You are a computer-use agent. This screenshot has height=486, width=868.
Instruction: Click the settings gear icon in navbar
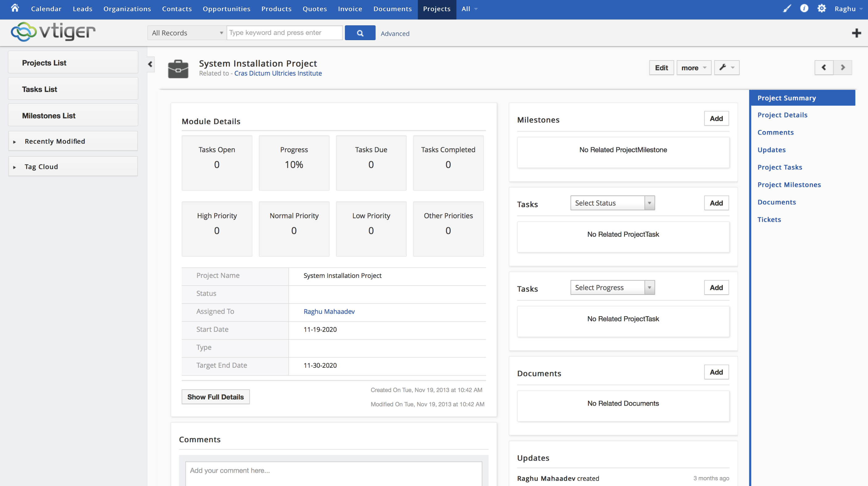(821, 8)
